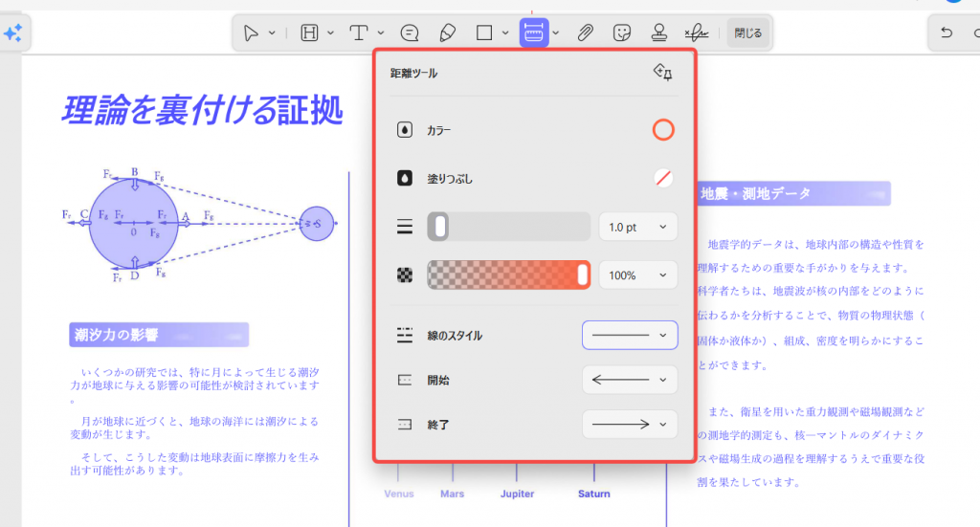The width and height of the screenshot is (980, 527).
Task: Select the Text T tool
Action: coord(359,33)
